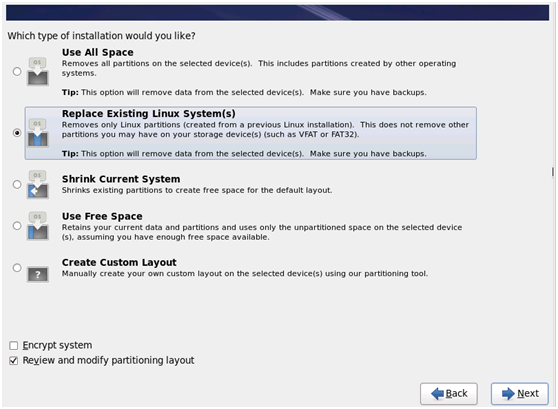Click the Create Custom Layout question-mark icon
The image size is (558, 409).
point(38,274)
